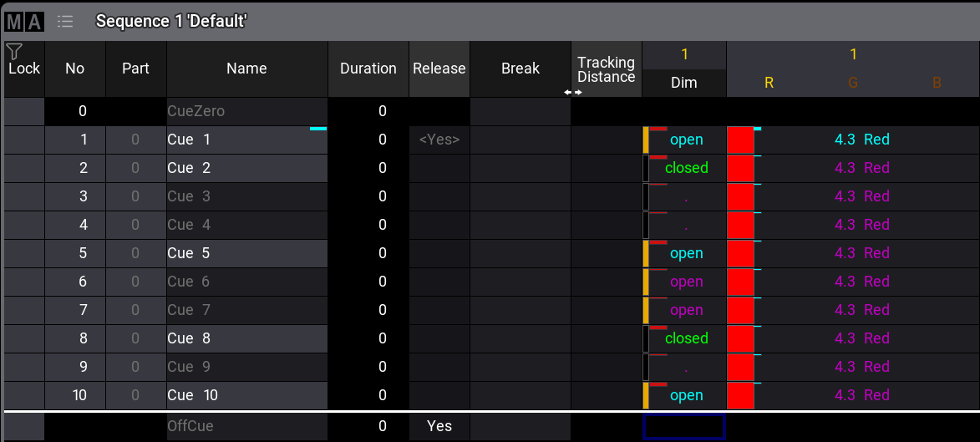The image size is (980, 442).
Task: Toggle Release Yes on the OffCue row
Action: point(439,426)
